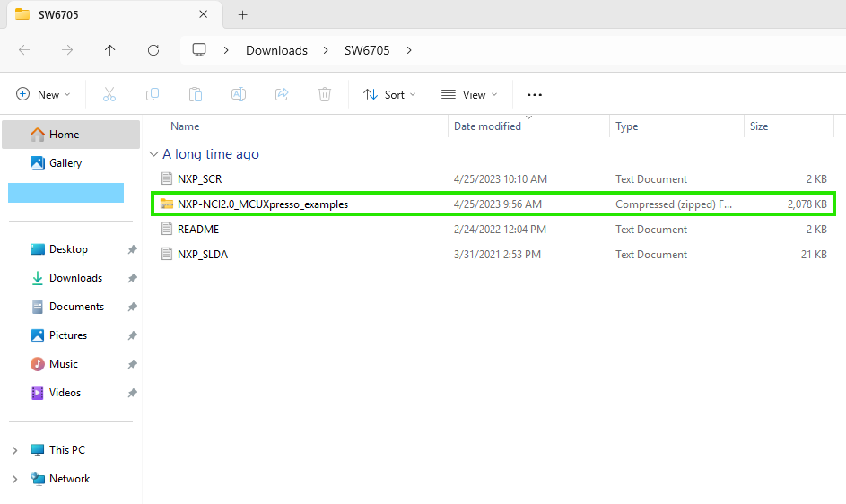Click chevron before Downloads in breadcrumb

[226, 50]
